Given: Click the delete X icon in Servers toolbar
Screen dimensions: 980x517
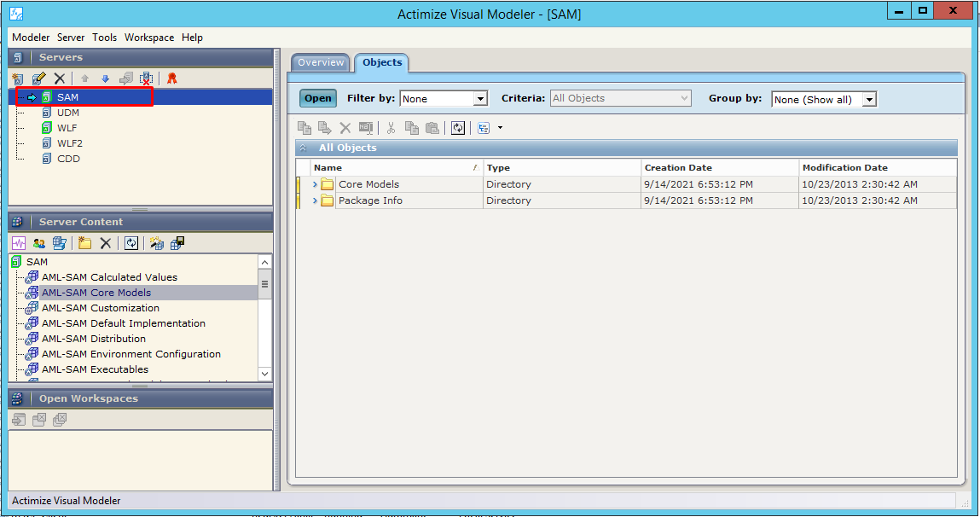Looking at the screenshot, I should pyautogui.click(x=60, y=78).
